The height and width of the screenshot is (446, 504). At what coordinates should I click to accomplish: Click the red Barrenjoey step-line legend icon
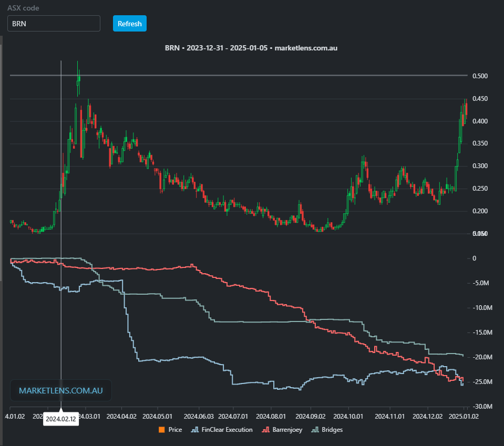click(265, 430)
